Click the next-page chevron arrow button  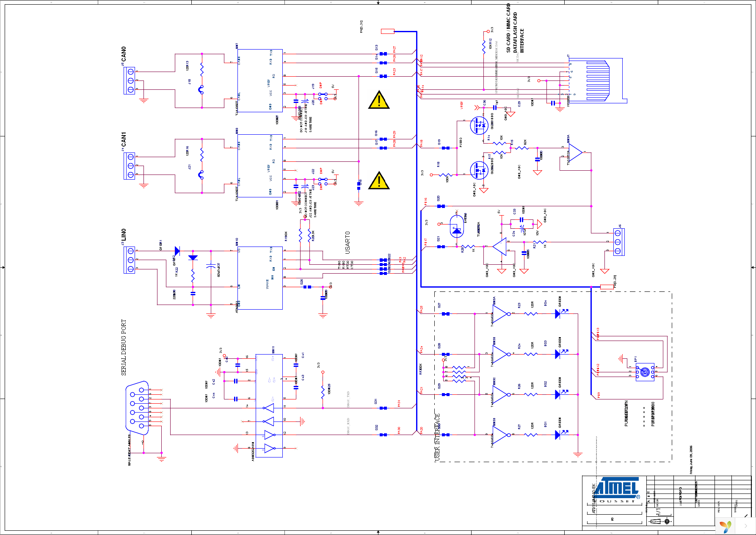[745, 526]
